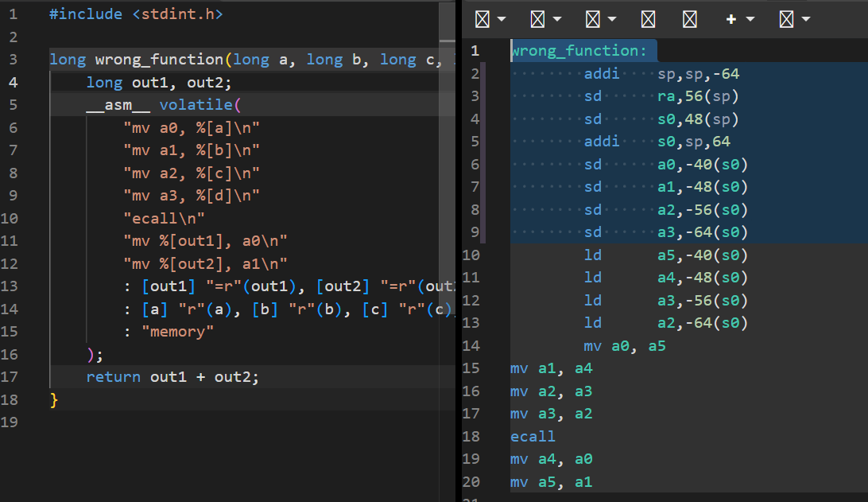Click line number 10 in assembly gutter
868x502 pixels.
coord(471,255)
